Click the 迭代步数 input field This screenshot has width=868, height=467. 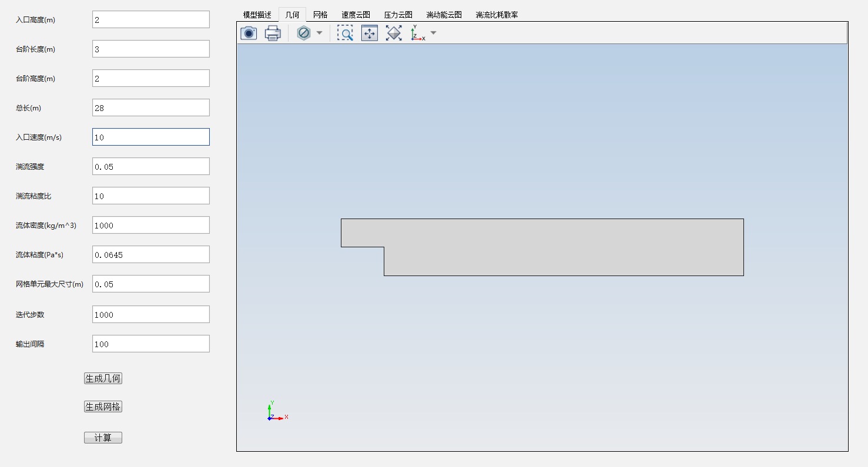click(x=151, y=314)
